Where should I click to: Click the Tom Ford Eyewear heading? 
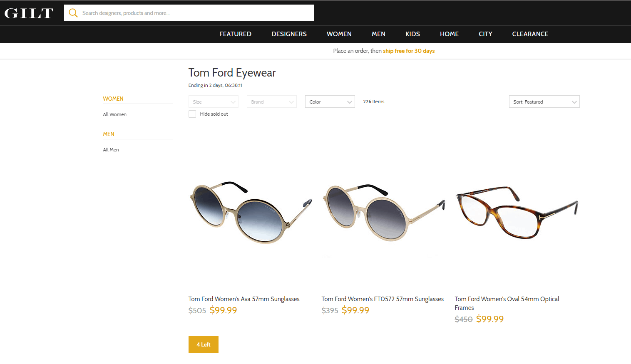[x=232, y=73]
